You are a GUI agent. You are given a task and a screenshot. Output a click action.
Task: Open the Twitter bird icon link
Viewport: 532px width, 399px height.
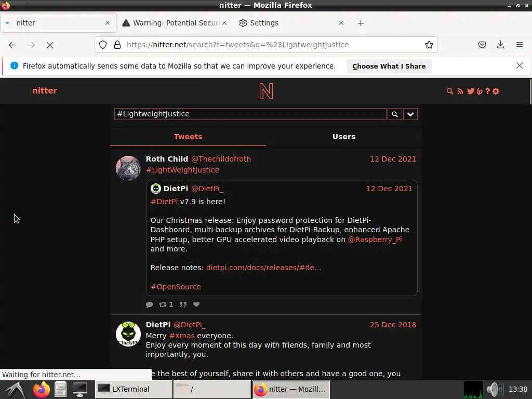pyautogui.click(x=471, y=91)
